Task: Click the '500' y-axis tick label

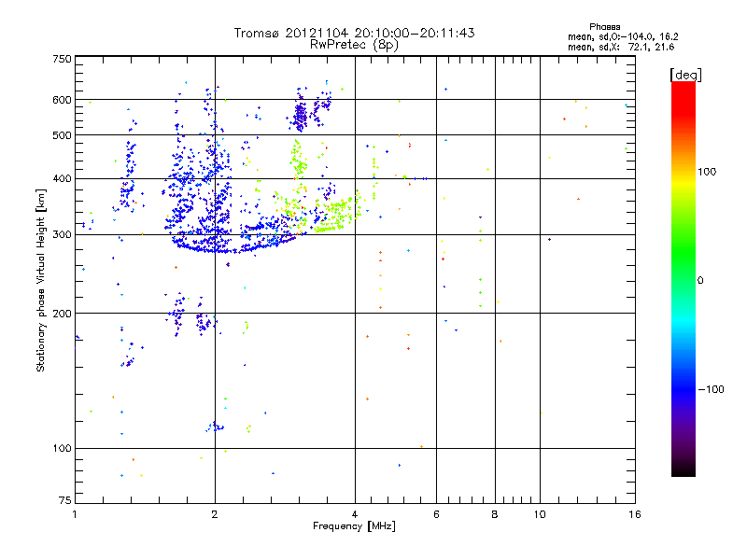Action: 62,135
